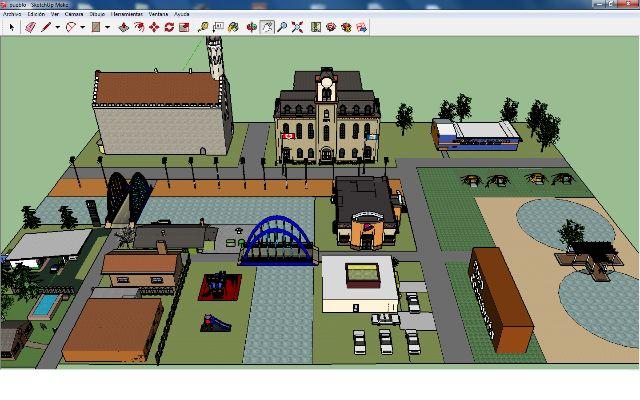Screen dimensions: 640x400
Task: Click the swimming pool in the model
Action: point(45,306)
